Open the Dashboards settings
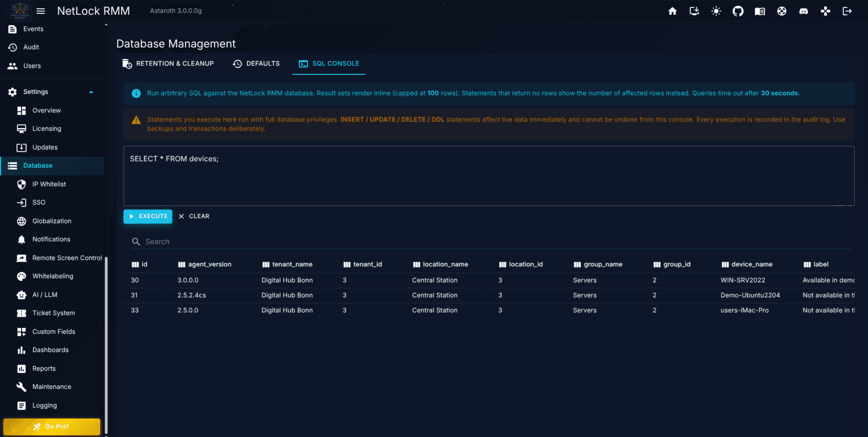868x437 pixels. [52, 350]
